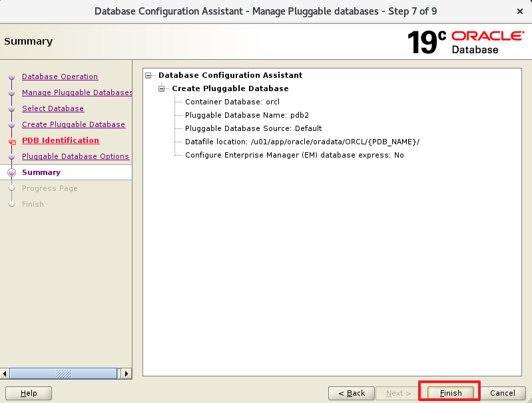Select the 'Container Database: orcl' row

click(x=232, y=102)
